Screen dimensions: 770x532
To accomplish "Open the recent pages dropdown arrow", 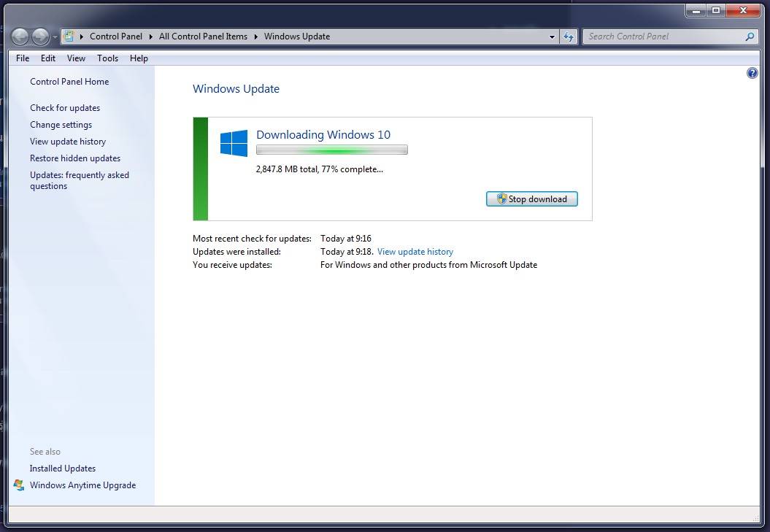I will click(55, 36).
